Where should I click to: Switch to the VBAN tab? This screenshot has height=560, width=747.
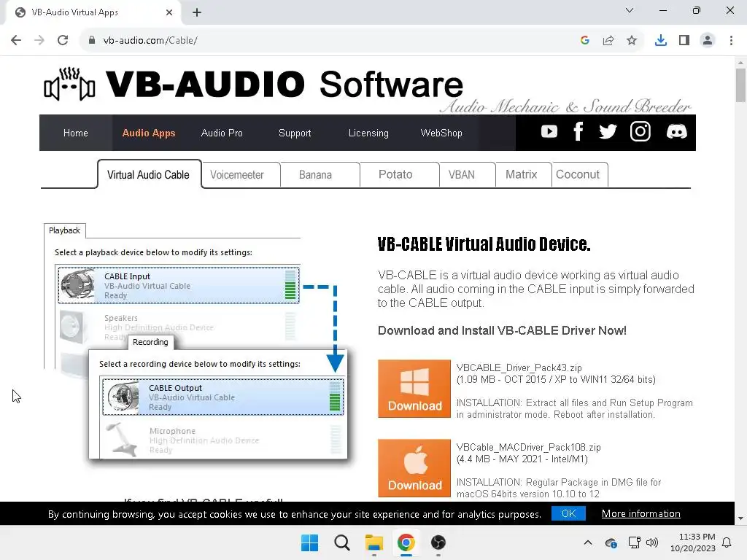tap(467, 174)
